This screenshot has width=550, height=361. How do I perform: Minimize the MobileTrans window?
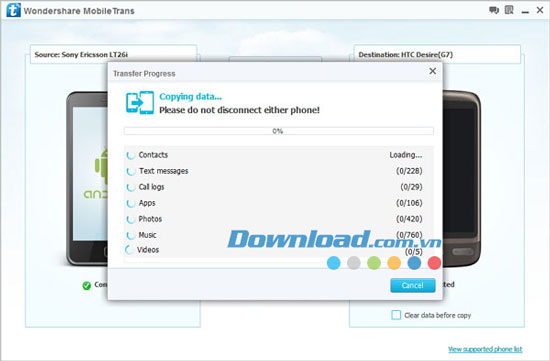click(x=525, y=12)
